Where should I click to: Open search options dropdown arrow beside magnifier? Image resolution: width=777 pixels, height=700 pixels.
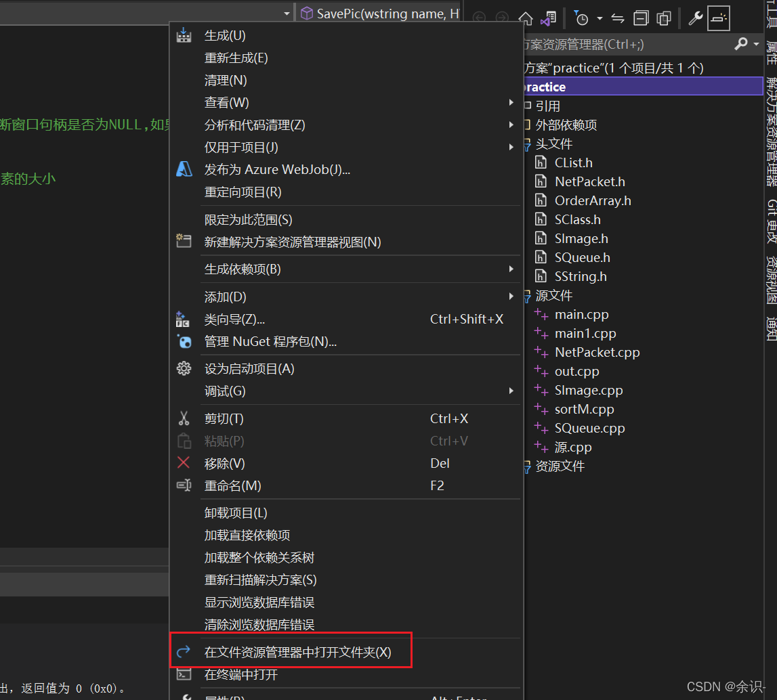[x=756, y=44]
